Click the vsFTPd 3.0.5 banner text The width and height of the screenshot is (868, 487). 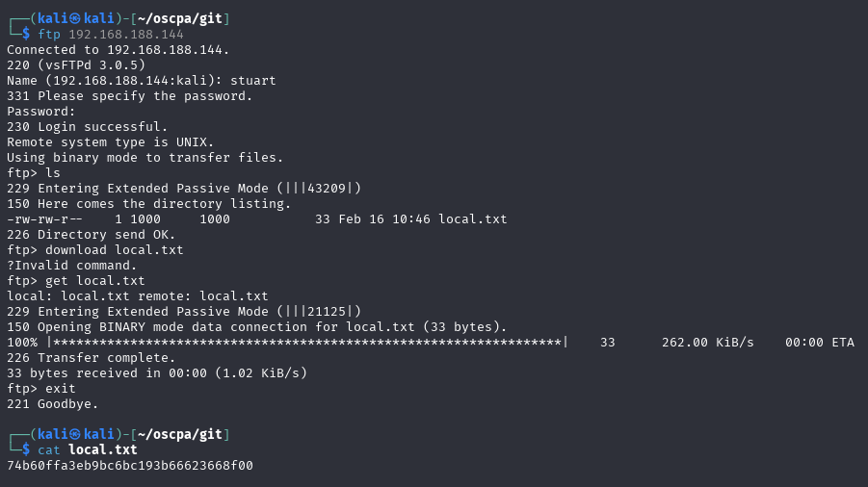tap(92, 65)
